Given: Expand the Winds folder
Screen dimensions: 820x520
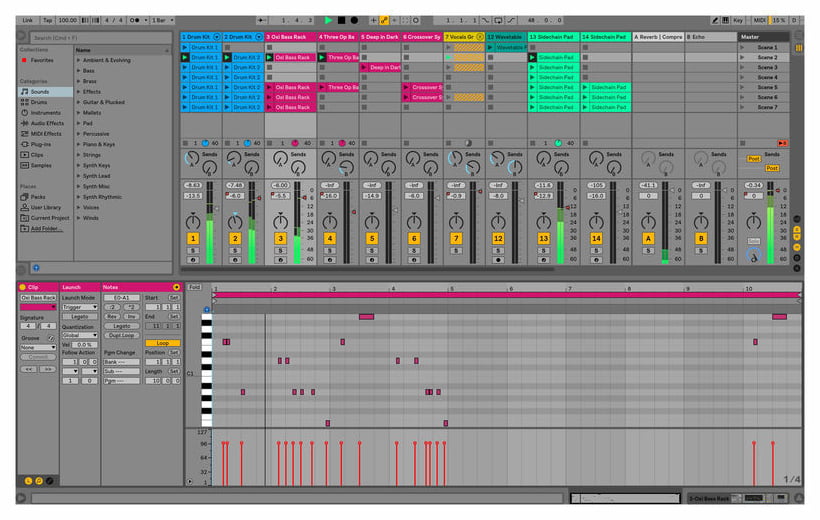Looking at the screenshot, I should [x=79, y=218].
